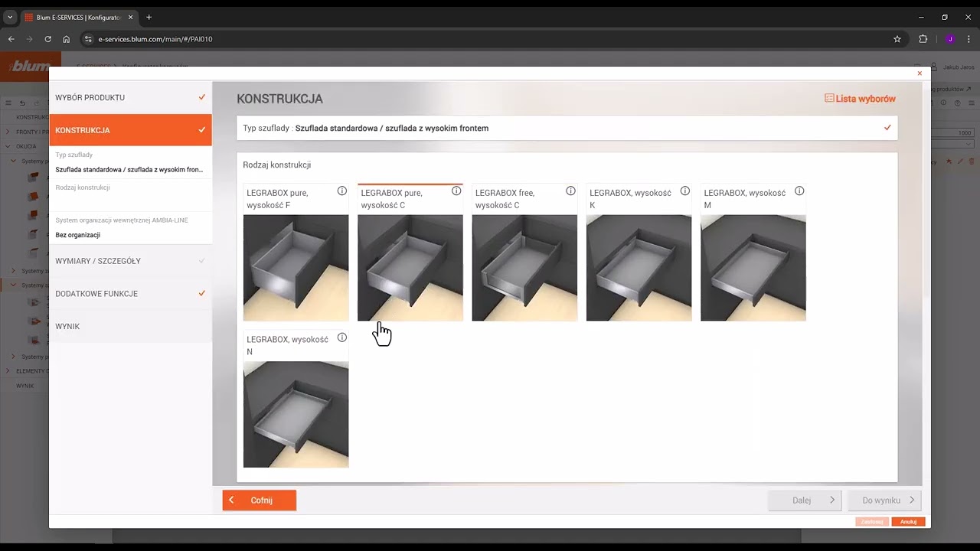
Task: Go to WYBÓR PRODUKTU step
Action: [130, 98]
